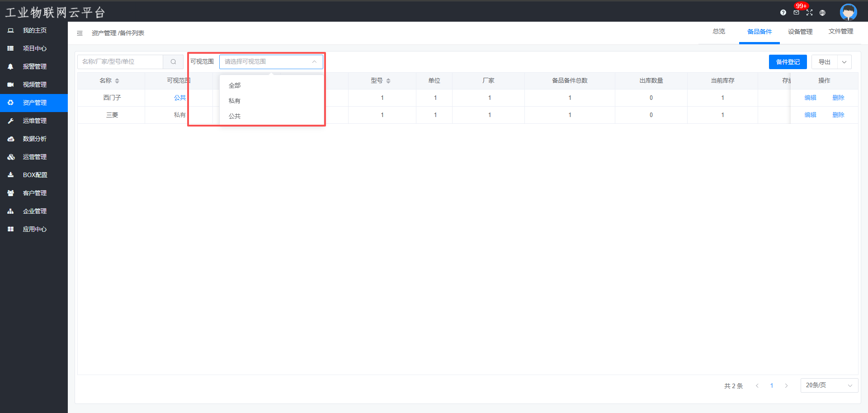Open the mail notifications icon
868x413 pixels.
(x=796, y=13)
